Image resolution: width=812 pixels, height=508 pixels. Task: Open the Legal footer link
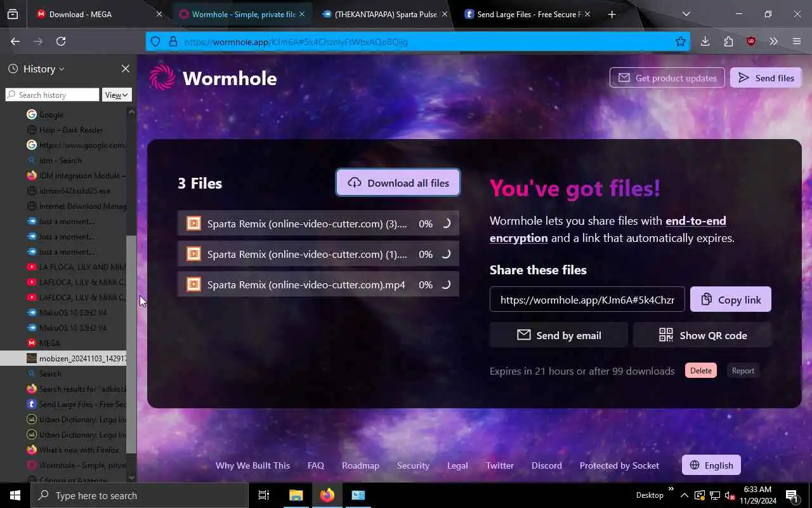pos(457,465)
